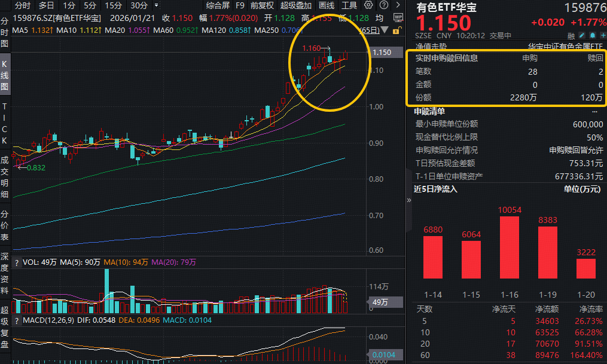Open 超级叠加 overlay option
The width and height of the screenshot is (607, 364).
(296, 5)
